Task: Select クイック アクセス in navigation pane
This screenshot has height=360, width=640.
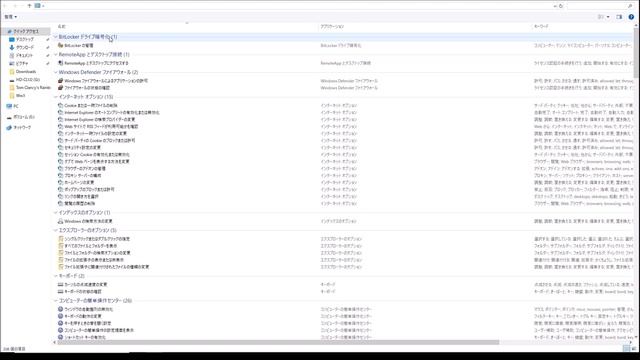Action: click(26, 31)
